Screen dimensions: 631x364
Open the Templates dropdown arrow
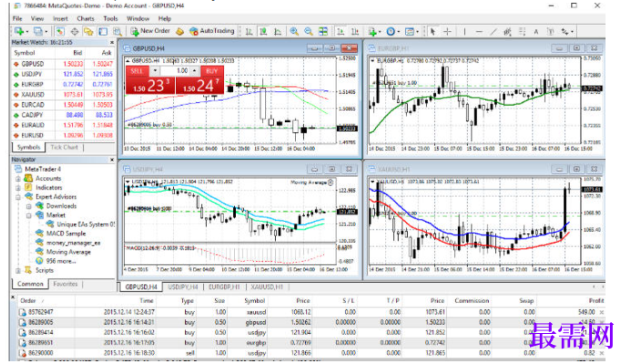pos(417,31)
